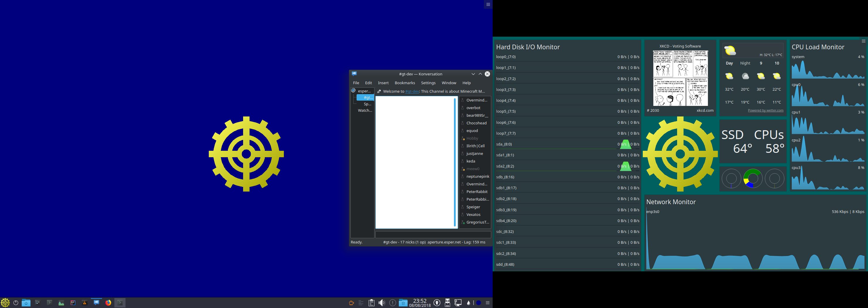Click the pencil topic edit icon
Image resolution: width=868 pixels, height=308 pixels.
pos(379,91)
